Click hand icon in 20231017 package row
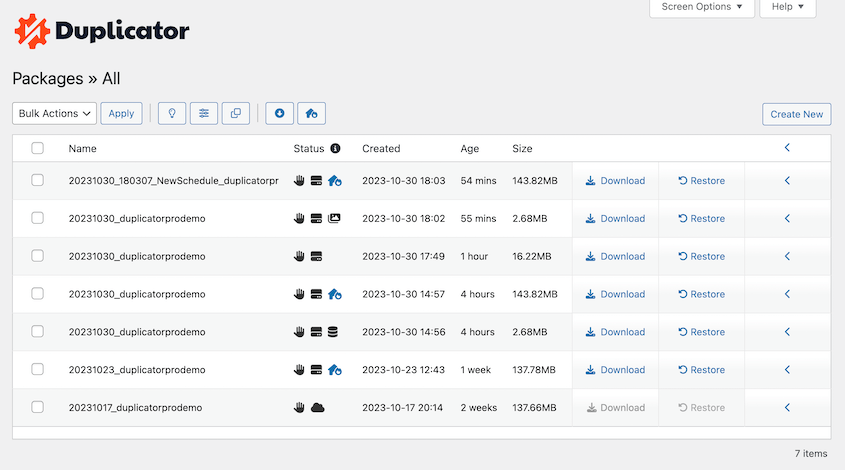845x470 pixels. (x=299, y=407)
